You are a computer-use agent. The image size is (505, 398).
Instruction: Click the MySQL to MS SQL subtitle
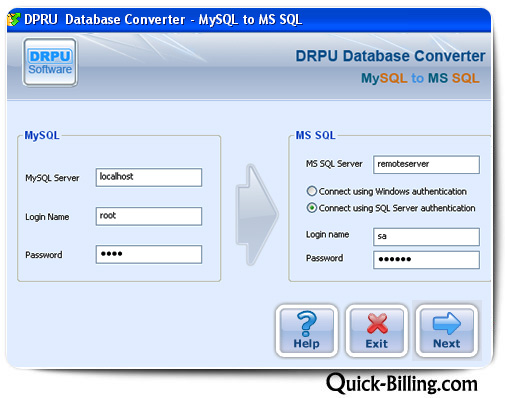click(420, 78)
